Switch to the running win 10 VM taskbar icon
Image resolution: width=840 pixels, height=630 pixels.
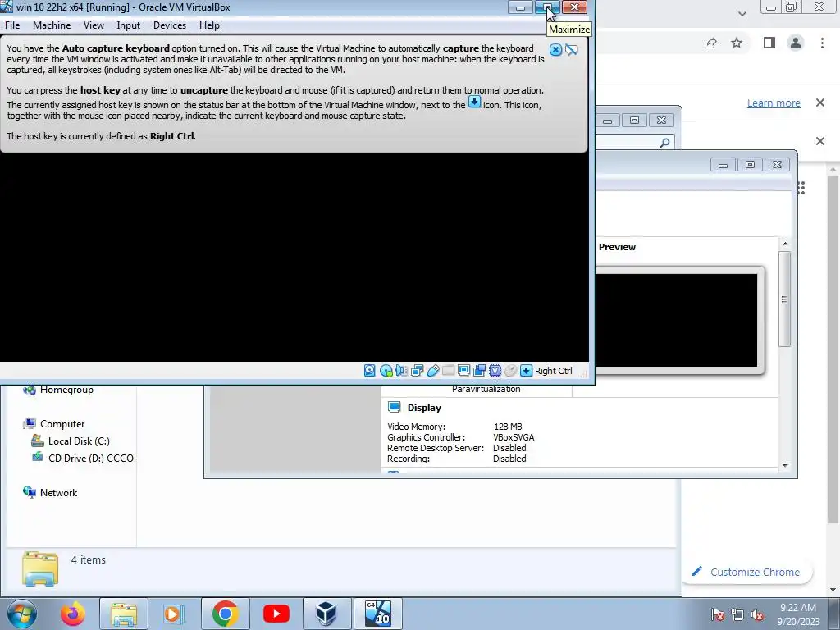point(378,614)
